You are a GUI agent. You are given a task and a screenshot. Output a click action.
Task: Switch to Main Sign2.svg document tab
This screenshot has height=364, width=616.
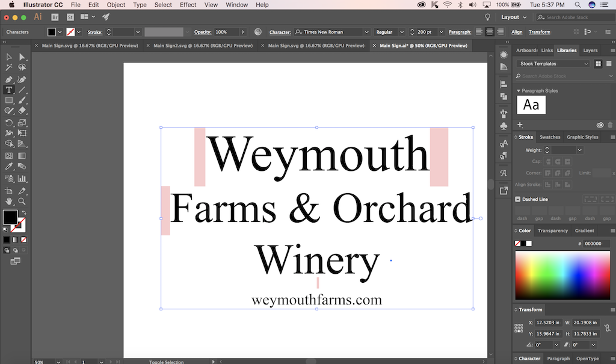coord(203,46)
